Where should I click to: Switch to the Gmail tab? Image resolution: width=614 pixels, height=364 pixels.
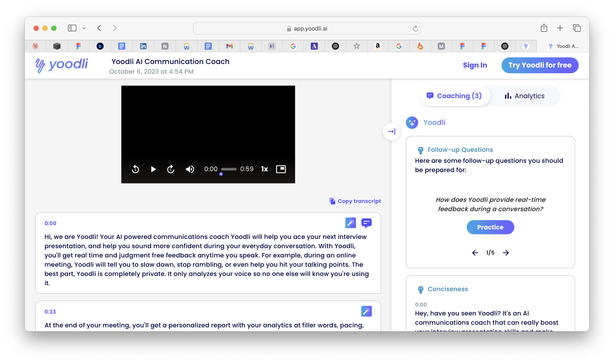(229, 46)
